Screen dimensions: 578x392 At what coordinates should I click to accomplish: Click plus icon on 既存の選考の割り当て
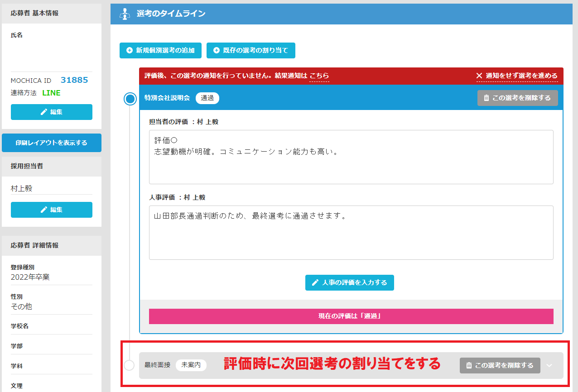(x=217, y=51)
